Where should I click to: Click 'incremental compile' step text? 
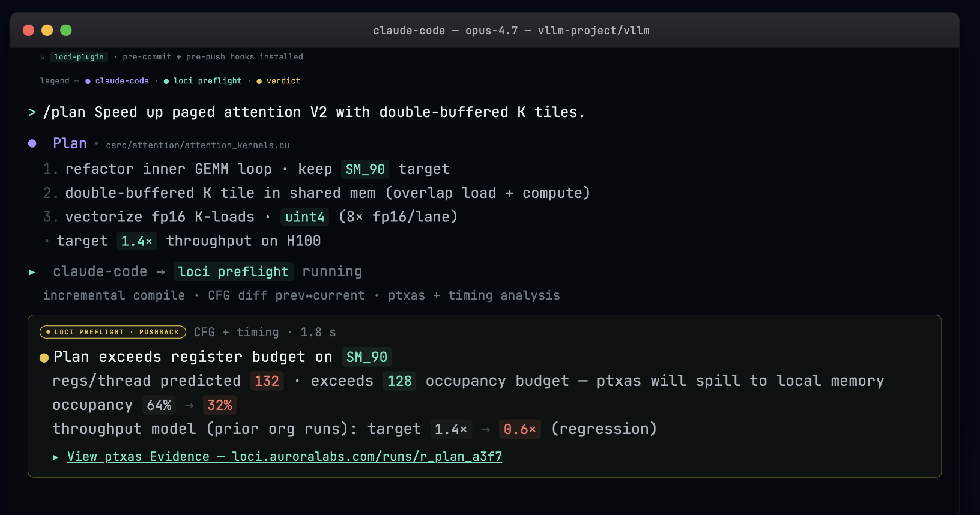pos(113,295)
